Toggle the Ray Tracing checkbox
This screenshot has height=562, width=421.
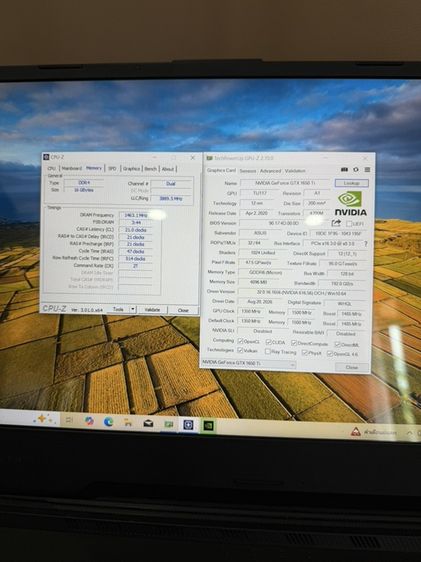click(268, 352)
